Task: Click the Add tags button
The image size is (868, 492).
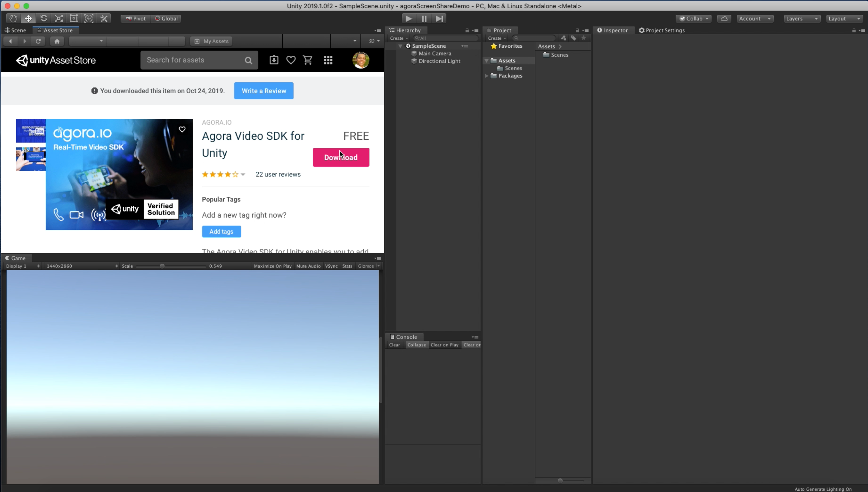Action: pos(222,231)
